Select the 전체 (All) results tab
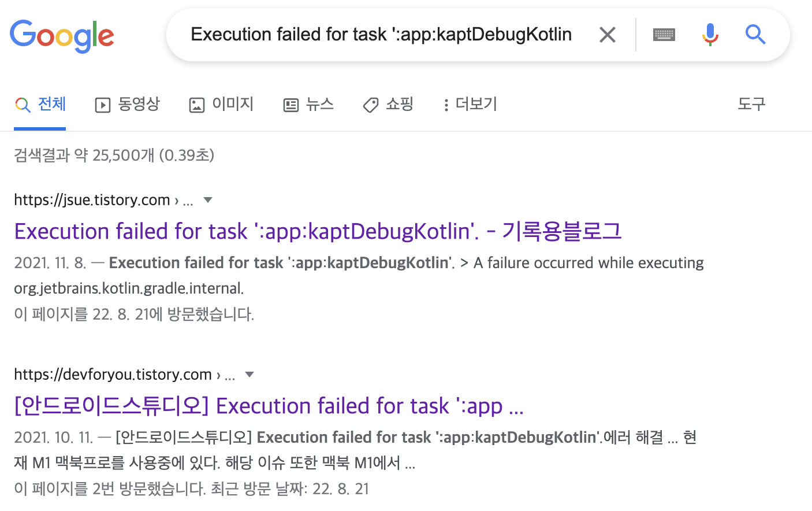The width and height of the screenshot is (812, 511). point(40,105)
